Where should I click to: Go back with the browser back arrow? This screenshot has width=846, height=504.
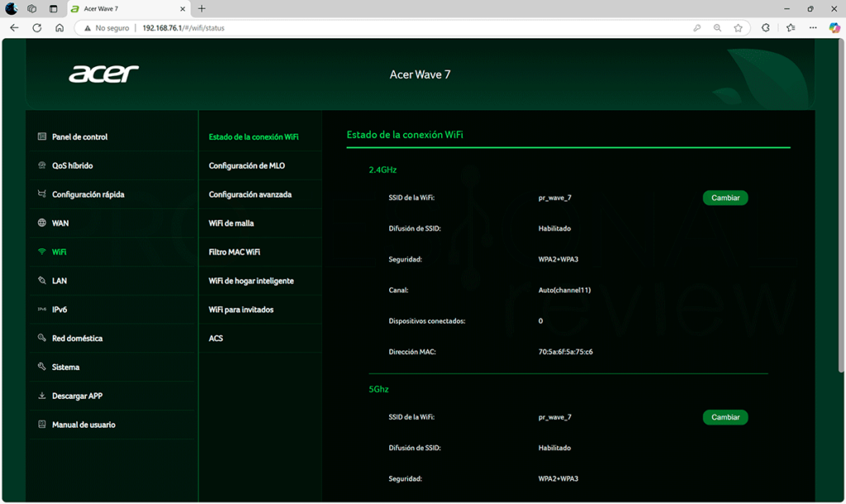[14, 27]
